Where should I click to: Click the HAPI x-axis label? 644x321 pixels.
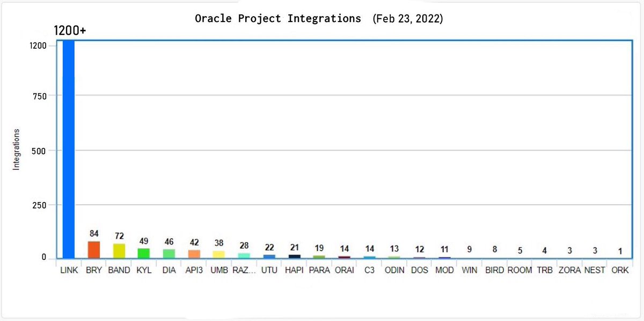pos(294,270)
